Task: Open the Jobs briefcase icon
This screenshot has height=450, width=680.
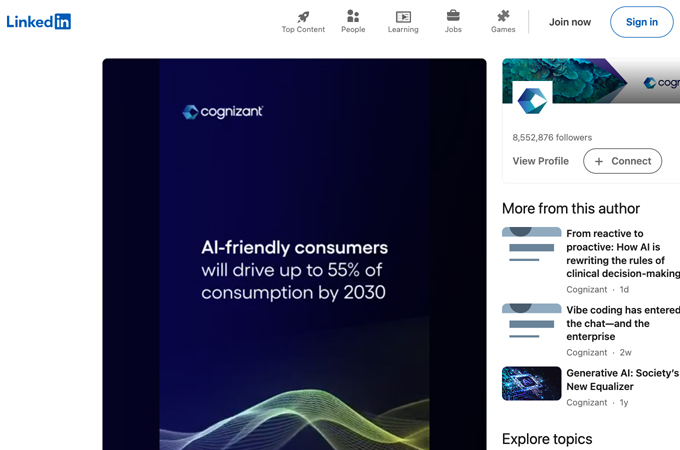Action: point(453,16)
